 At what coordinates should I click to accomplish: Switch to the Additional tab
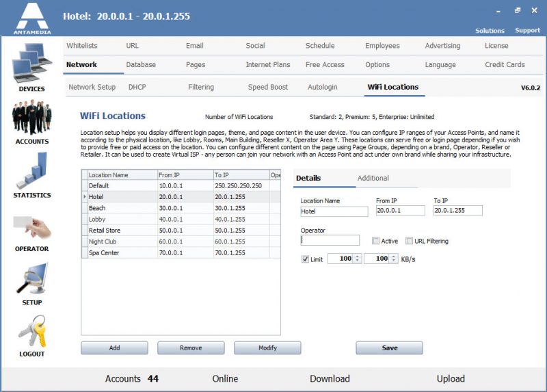point(373,178)
